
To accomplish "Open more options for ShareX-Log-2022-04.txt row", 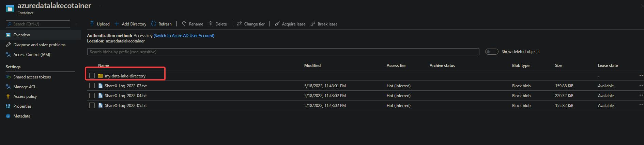I will pos(641,95).
